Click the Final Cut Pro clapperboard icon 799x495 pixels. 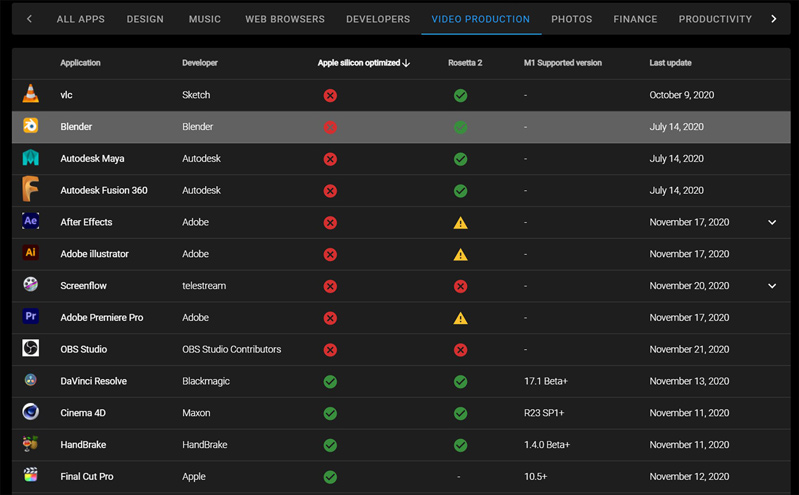click(x=31, y=475)
